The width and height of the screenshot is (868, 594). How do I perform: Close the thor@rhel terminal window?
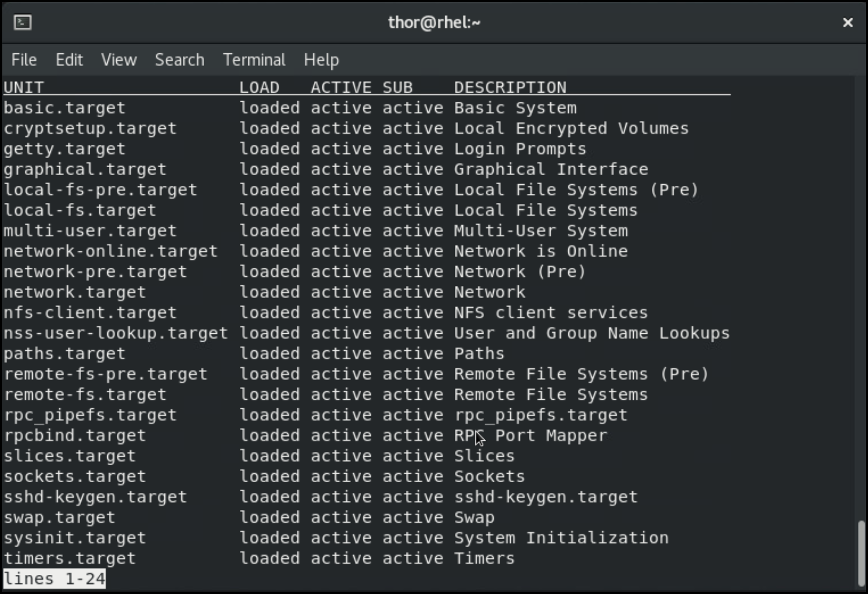pos(848,22)
